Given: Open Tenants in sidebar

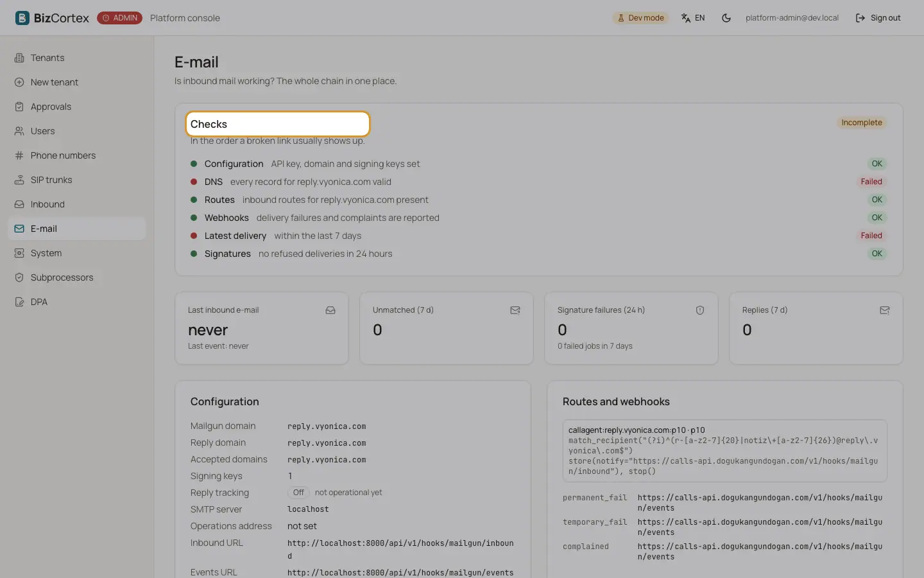Looking at the screenshot, I should [x=77, y=58].
